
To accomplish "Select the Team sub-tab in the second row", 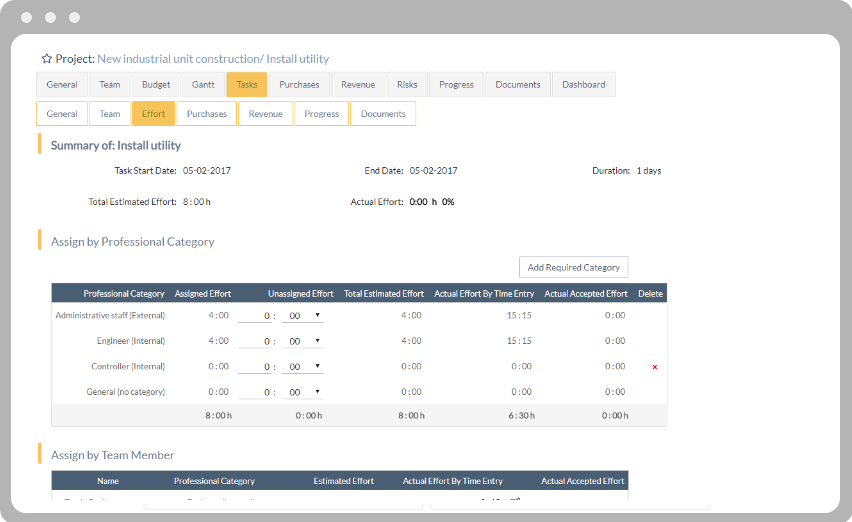I will (110, 114).
